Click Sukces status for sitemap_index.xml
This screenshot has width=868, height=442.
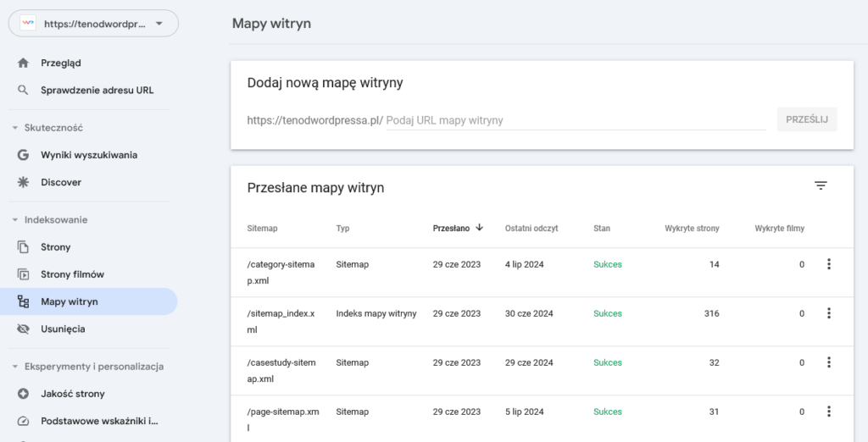coord(607,313)
